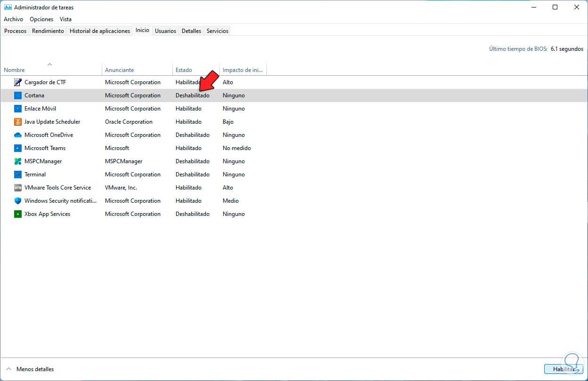Click the Microsoft OneDrive cloud icon
Image resolution: width=588 pixels, height=381 pixels.
pyautogui.click(x=18, y=135)
